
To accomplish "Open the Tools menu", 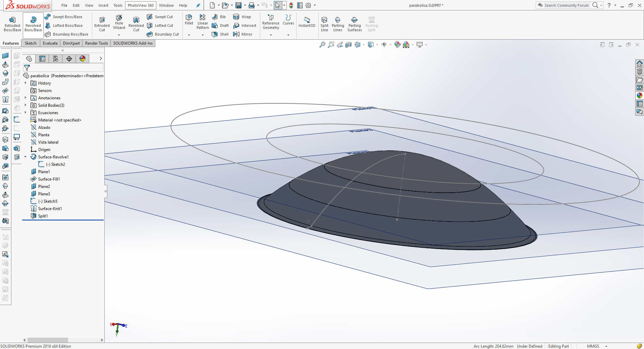I will (x=118, y=5).
